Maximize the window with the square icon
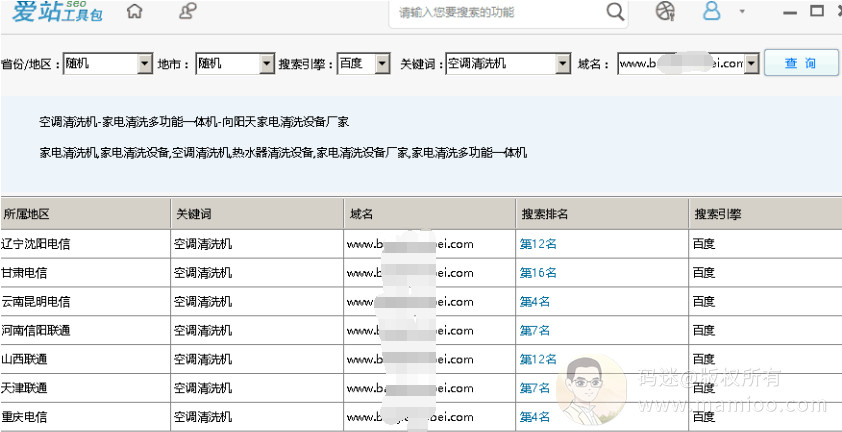This screenshot has width=842, height=432. tap(817, 11)
